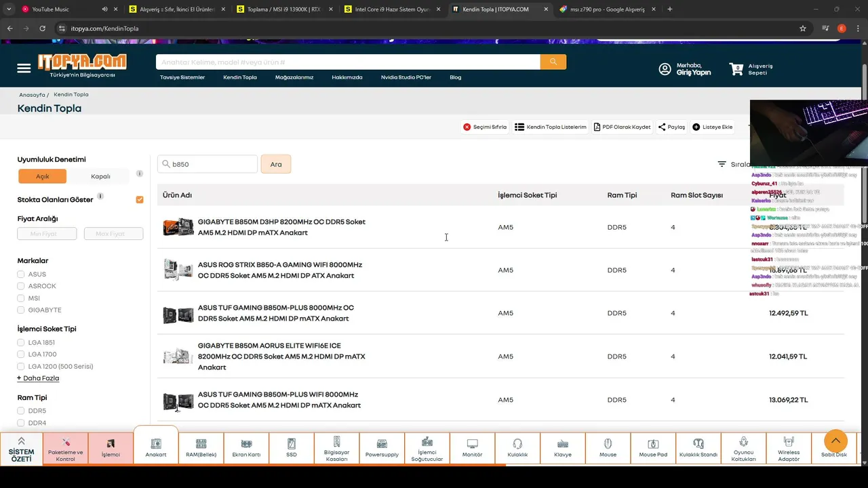Check the LGA 1851 socket filter
868x488 pixels.
click(x=22, y=342)
